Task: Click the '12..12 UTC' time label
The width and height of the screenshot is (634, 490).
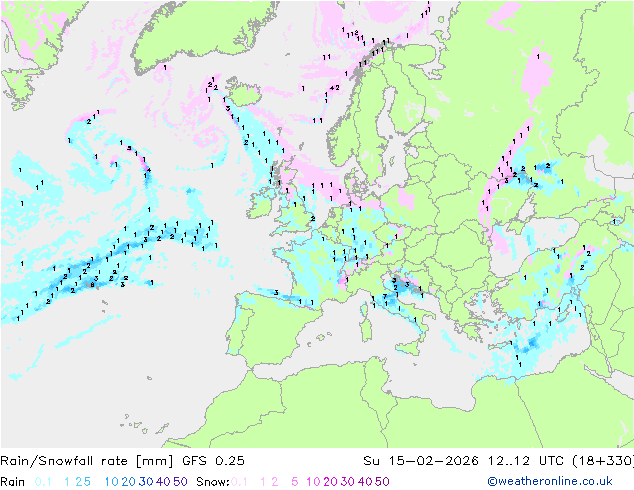Action: point(525,461)
